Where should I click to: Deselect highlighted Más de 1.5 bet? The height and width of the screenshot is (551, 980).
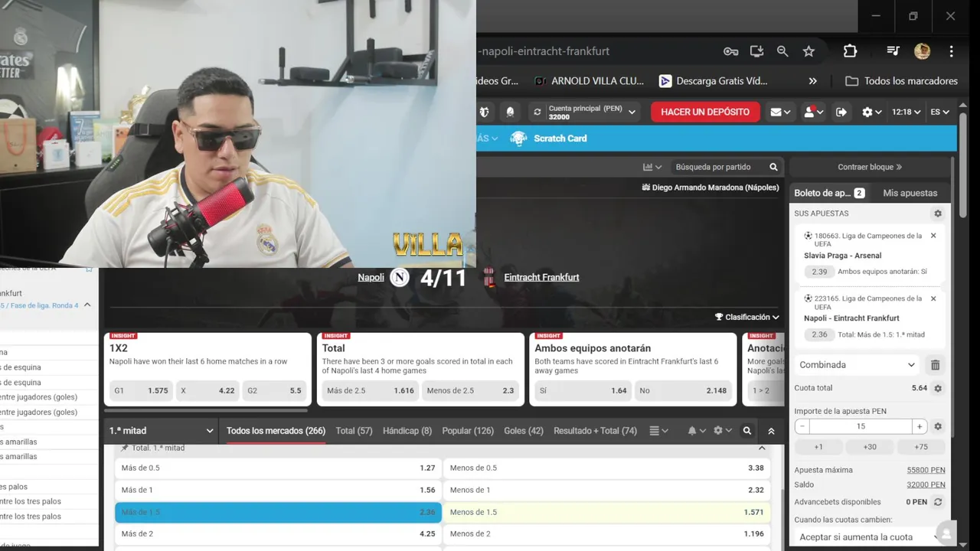point(278,512)
